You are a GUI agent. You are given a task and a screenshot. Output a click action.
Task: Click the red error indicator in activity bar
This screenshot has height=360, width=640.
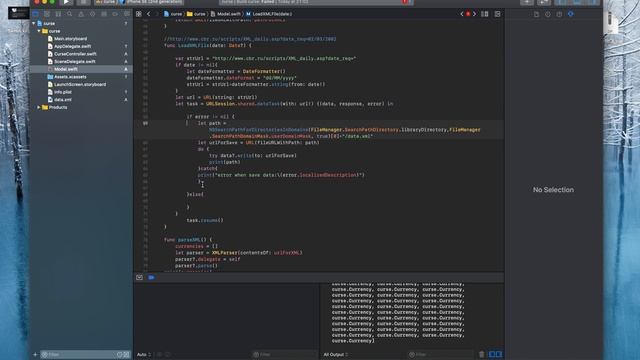pyautogui.click(x=405, y=2)
